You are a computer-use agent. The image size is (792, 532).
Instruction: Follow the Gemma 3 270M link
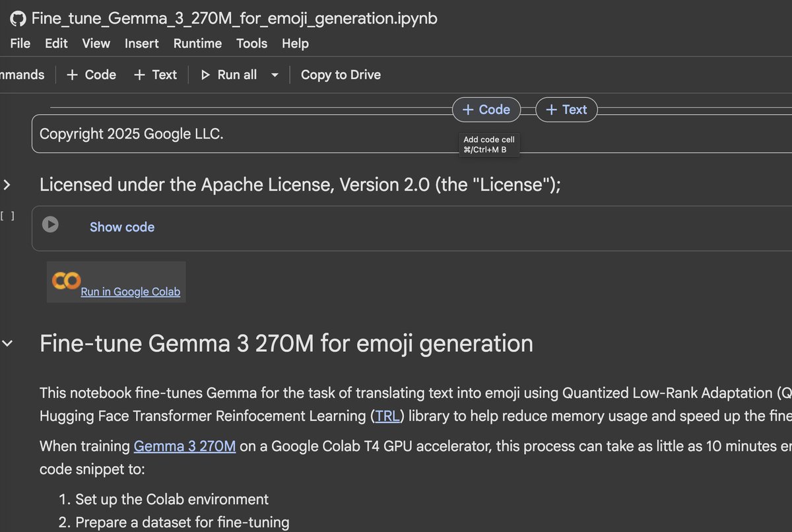[x=185, y=446]
